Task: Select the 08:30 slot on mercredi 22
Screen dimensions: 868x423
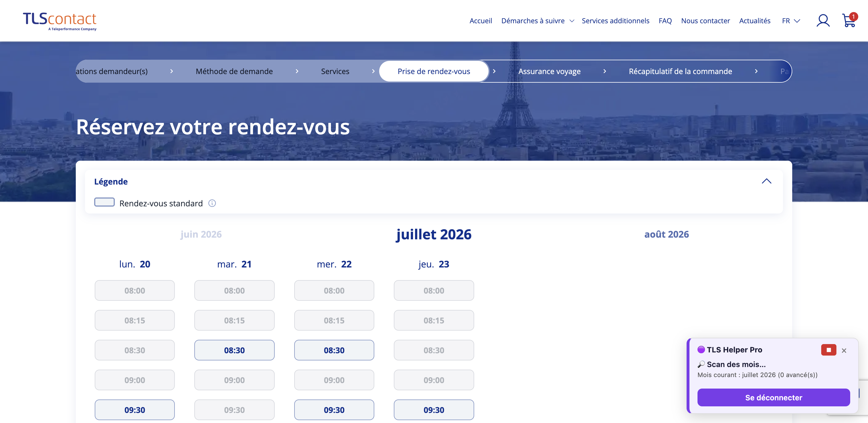Action: click(x=334, y=350)
